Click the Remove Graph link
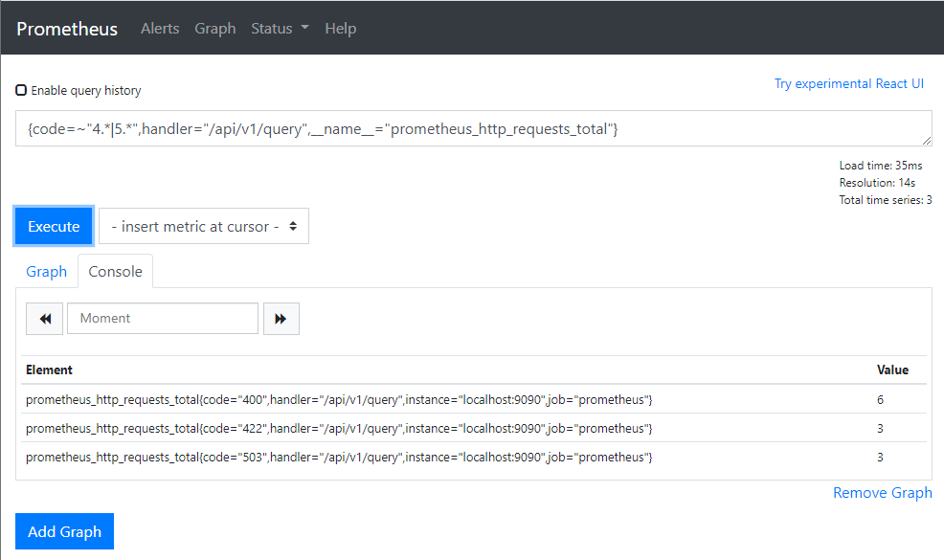The height and width of the screenshot is (560, 944). (882, 493)
